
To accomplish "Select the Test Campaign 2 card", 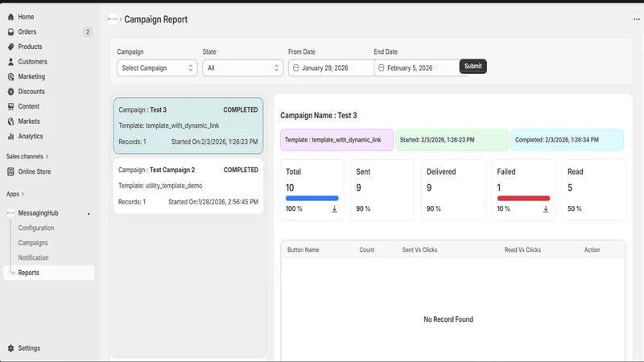I will [x=188, y=186].
